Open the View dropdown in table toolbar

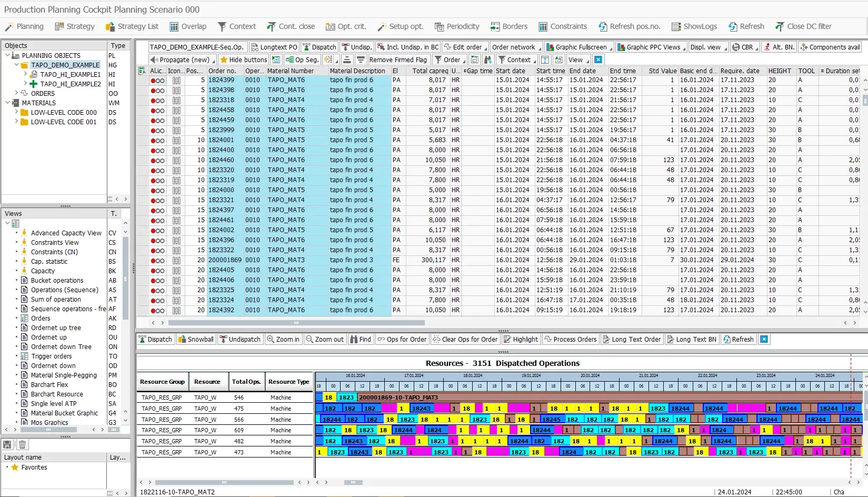578,59
